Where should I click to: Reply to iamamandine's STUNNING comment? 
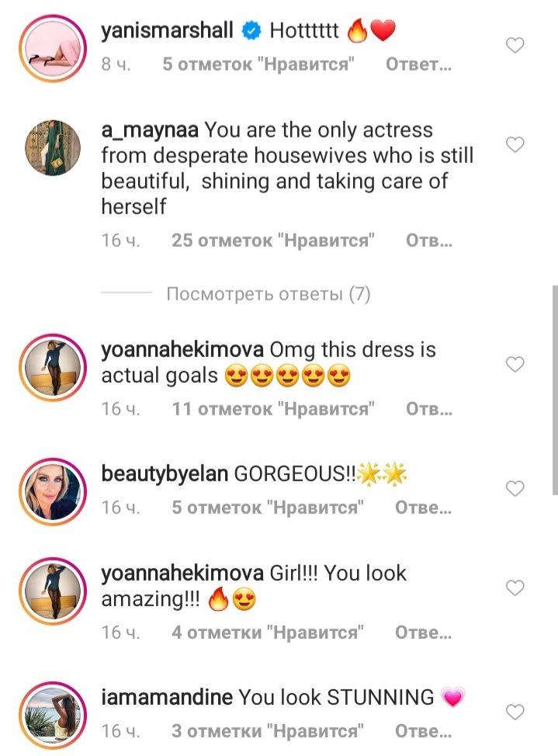click(x=423, y=731)
